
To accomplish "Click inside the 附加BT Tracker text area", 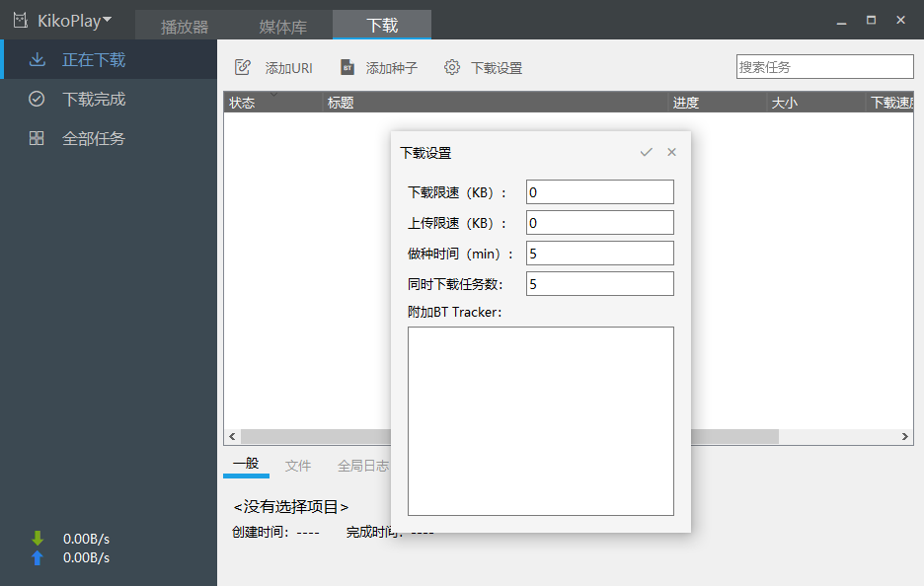I will (541, 421).
